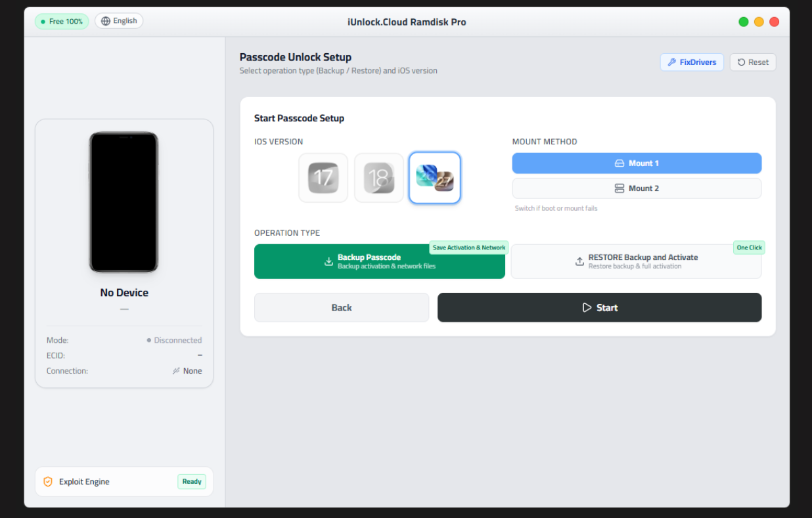
Task: Open FixDrivers tool
Action: pyautogui.click(x=692, y=62)
